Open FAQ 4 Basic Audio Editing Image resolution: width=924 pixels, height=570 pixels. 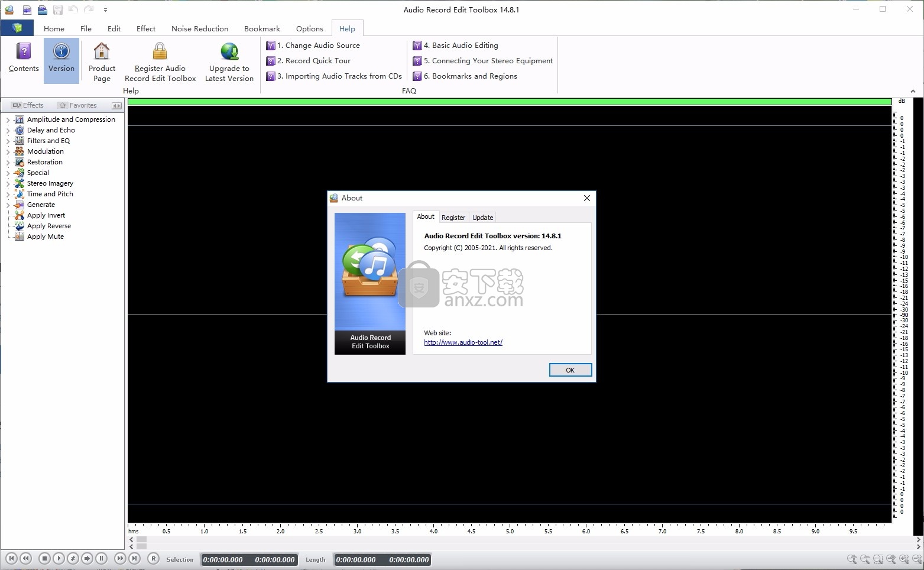click(456, 46)
